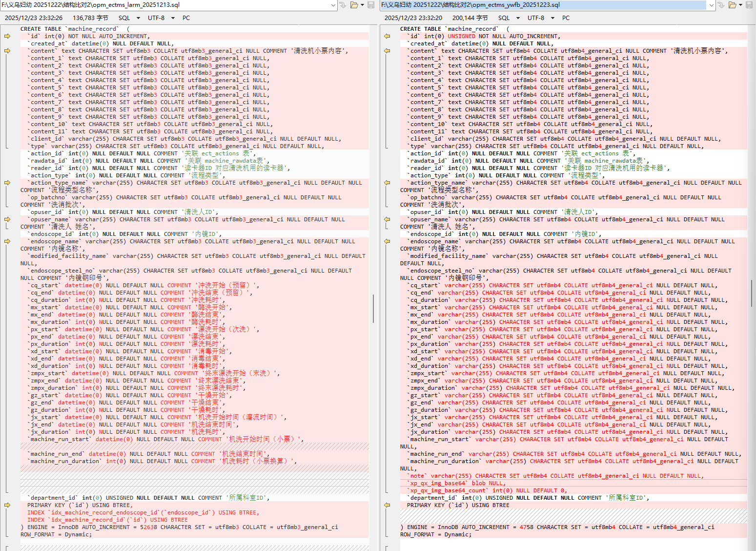This screenshot has width=756, height=551.
Task: Click the left arrow beside right PRIMARY KEY line
Action: [387, 505]
